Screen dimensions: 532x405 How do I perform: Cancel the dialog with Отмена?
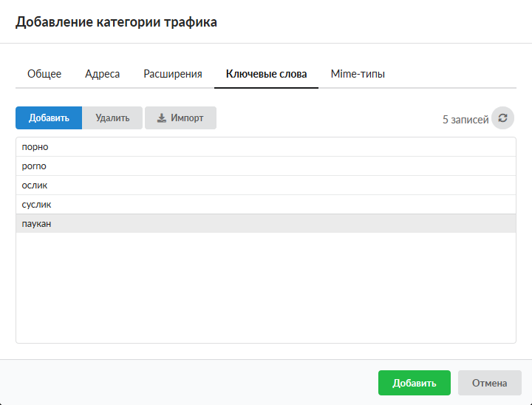490,383
